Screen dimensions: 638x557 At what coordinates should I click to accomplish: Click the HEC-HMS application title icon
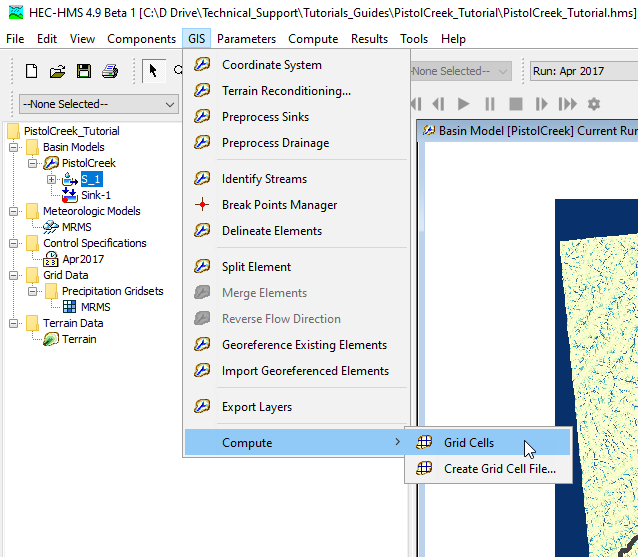point(16,13)
